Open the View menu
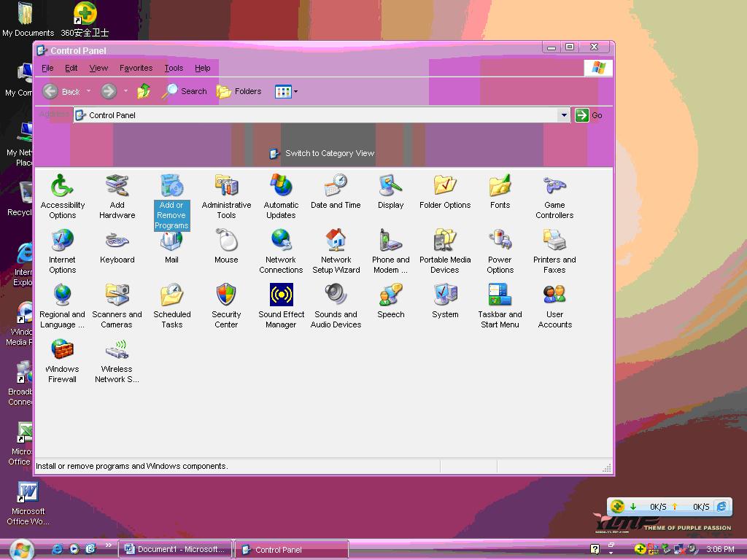 98,68
